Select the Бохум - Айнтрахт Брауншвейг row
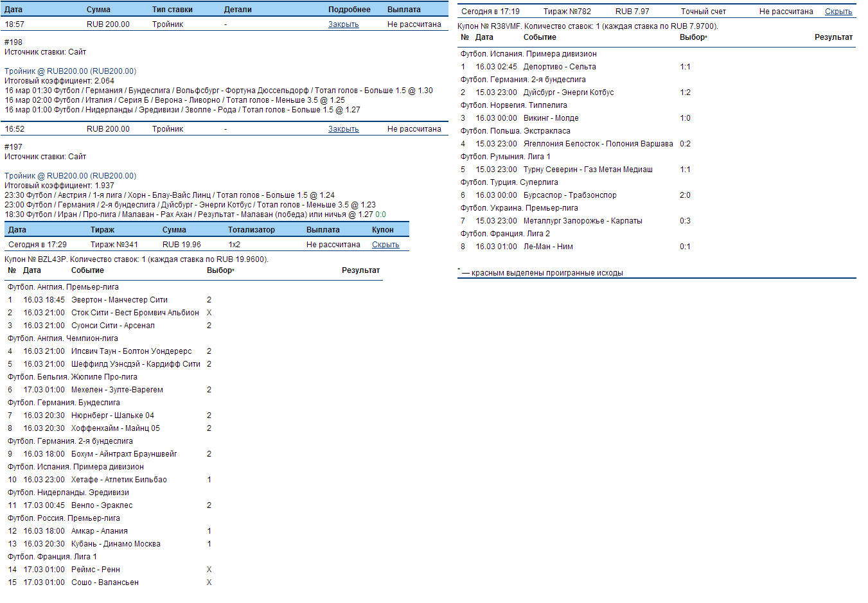Image resolution: width=868 pixels, height=603 pixels. point(193,454)
